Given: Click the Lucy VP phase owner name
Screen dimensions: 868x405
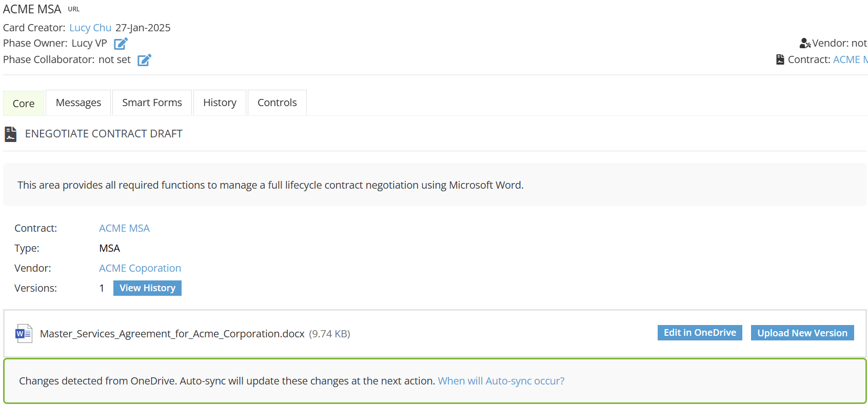Looking at the screenshot, I should click(x=89, y=43).
